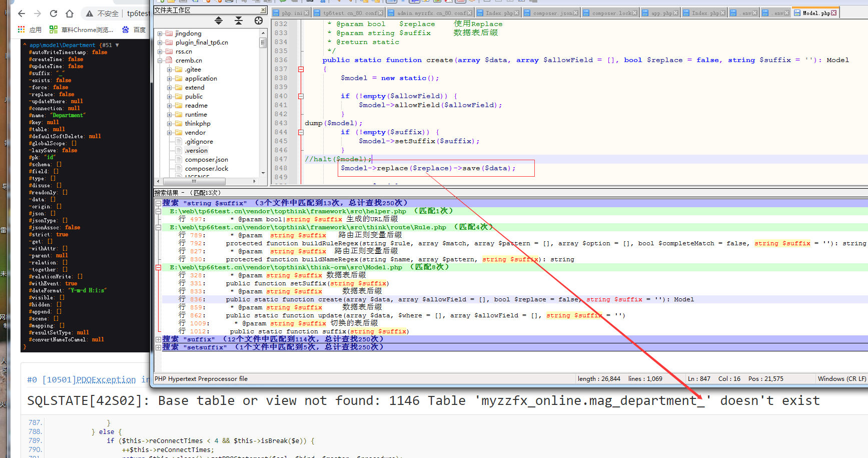Open the 草料Chrome浏览 bookmark
This screenshot has width=868, height=458.
(x=82, y=30)
